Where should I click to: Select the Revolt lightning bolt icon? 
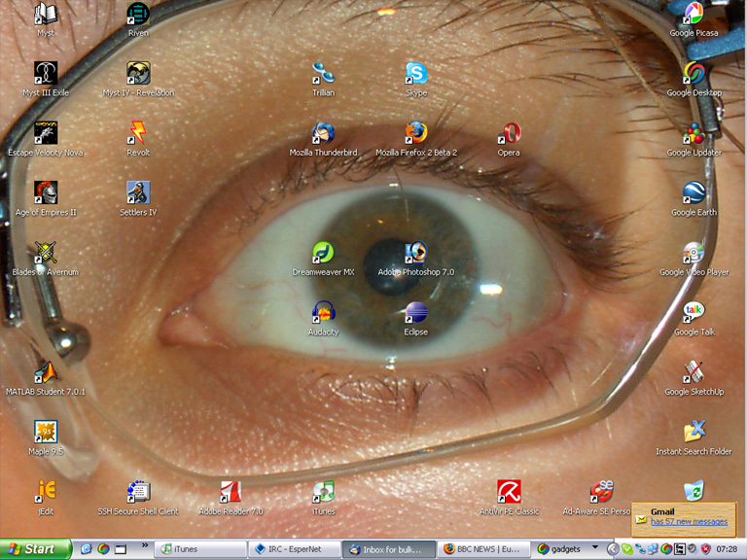138,140
